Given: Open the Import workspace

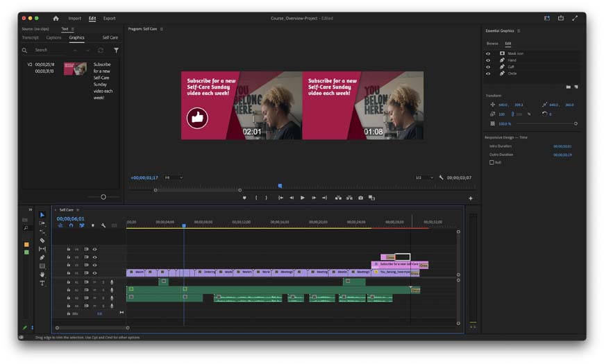Looking at the screenshot, I should (74, 18).
